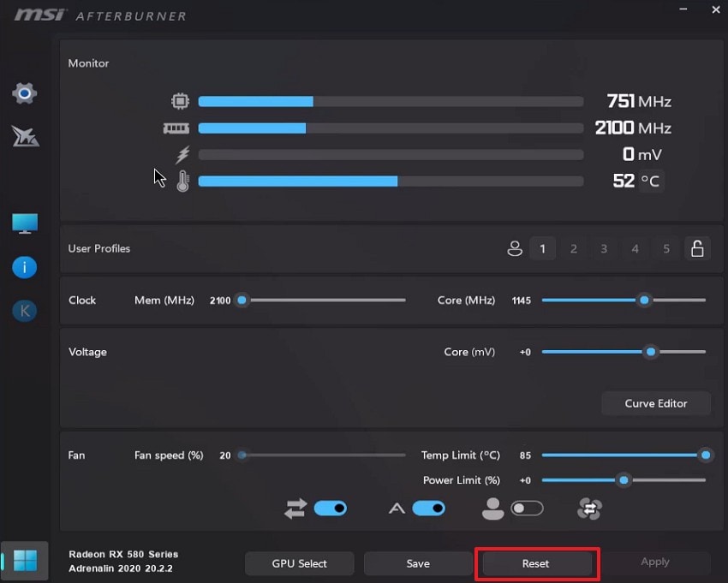Close the Afterburner window
This screenshot has height=583, width=728.
tap(716, 9)
